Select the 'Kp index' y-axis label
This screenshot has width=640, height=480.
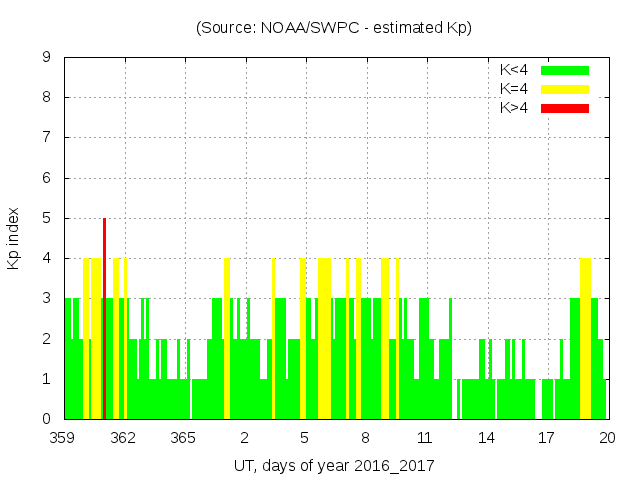(x=14, y=239)
